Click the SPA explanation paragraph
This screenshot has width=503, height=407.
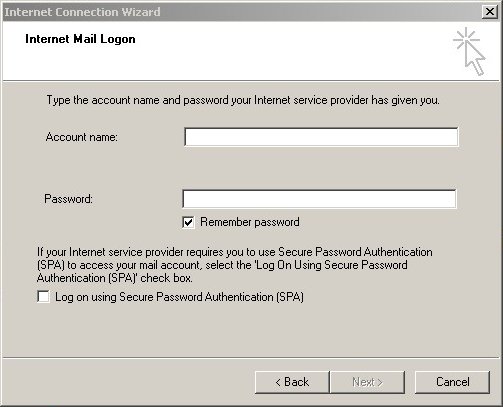point(235,265)
